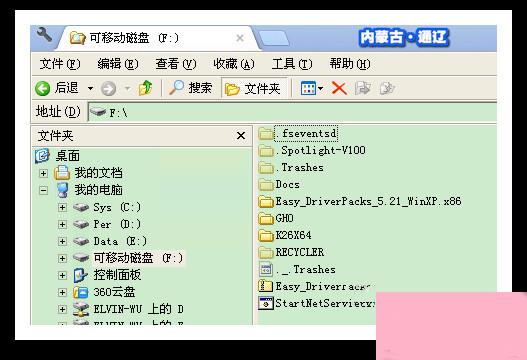Click the RECYCLER folder icon
The height and width of the screenshot is (360, 527).
[x=266, y=252]
